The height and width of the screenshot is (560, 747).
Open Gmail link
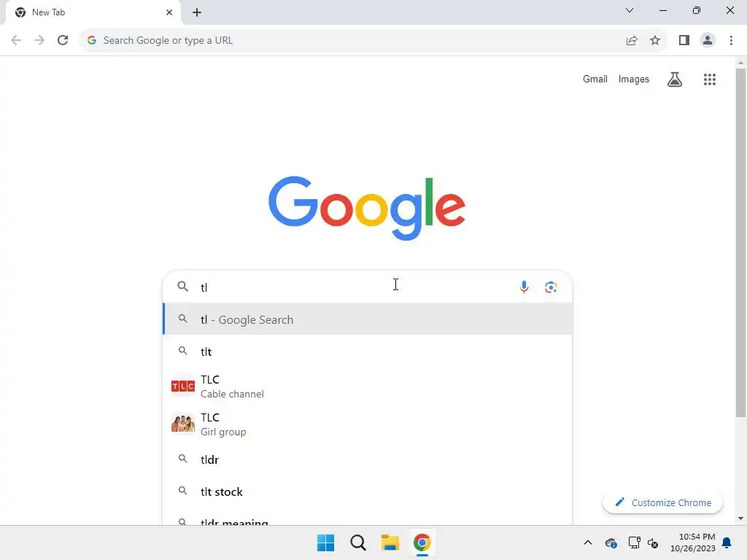[x=595, y=79]
